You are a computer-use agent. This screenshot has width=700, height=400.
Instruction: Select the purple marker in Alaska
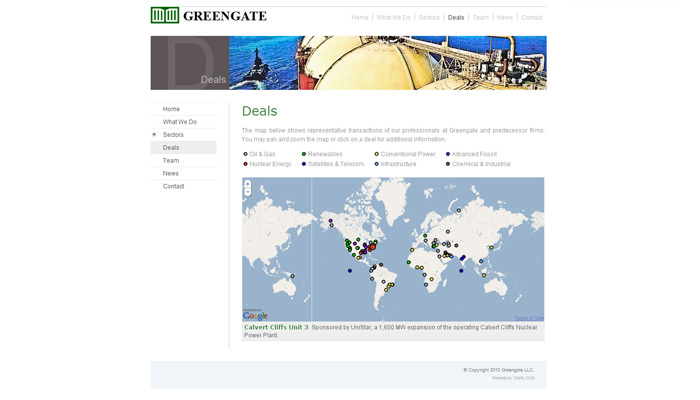coord(330,221)
